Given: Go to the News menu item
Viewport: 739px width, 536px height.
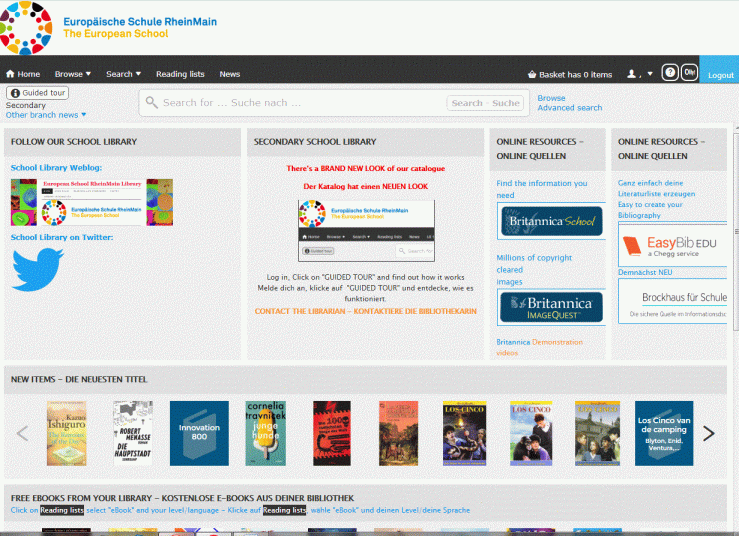Looking at the screenshot, I should (230, 74).
